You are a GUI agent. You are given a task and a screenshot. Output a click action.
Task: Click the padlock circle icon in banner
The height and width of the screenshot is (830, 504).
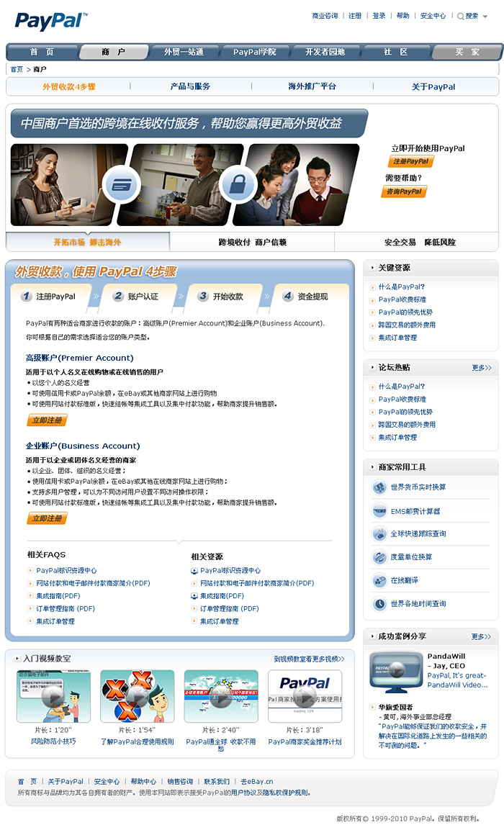(238, 185)
